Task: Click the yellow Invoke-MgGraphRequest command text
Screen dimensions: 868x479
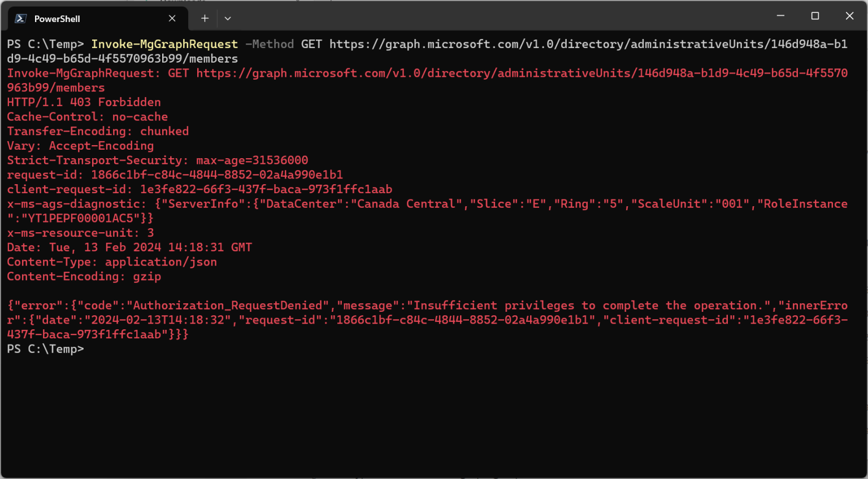Action: tap(164, 44)
